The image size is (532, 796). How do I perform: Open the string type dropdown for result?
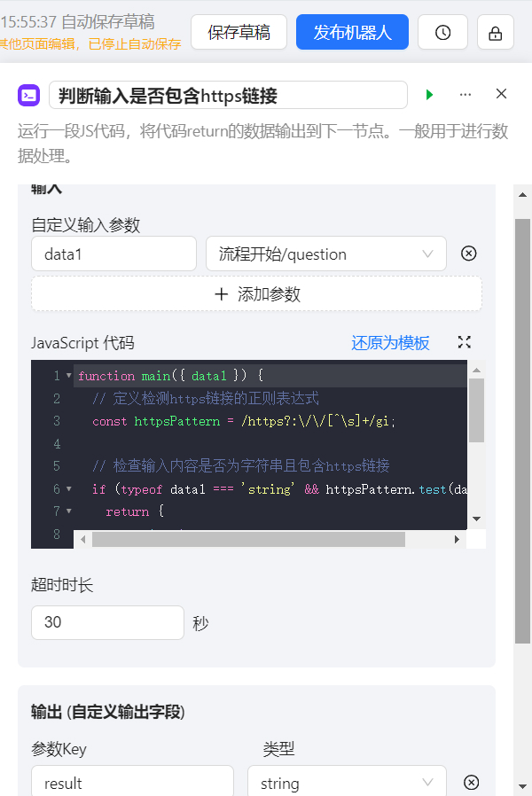[x=346, y=784]
